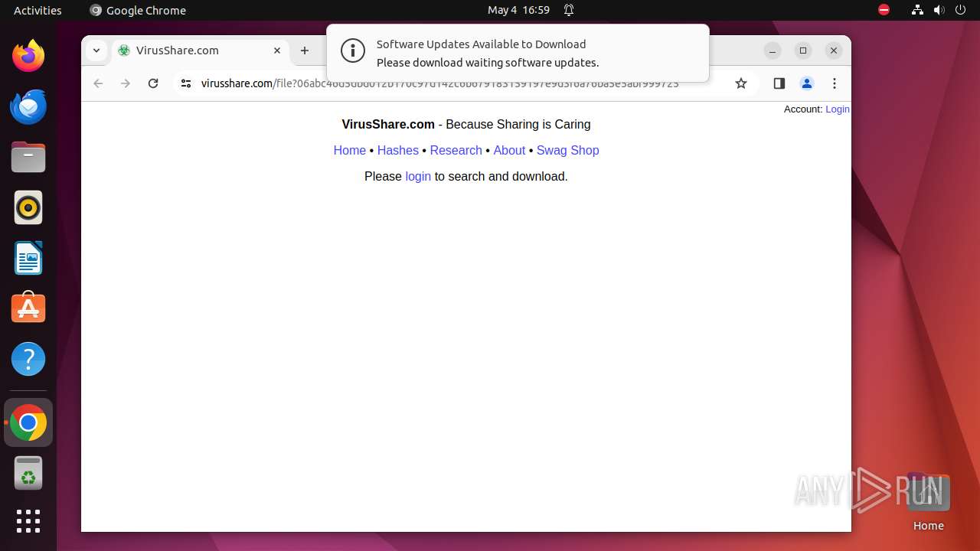Select the Google Chrome dock icon
Image resolution: width=980 pixels, height=551 pixels.
click(28, 422)
